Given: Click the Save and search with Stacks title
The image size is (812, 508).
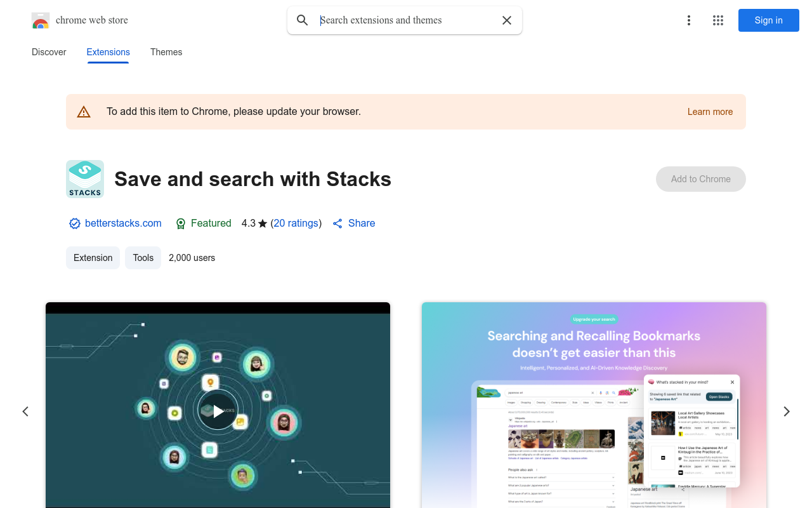Looking at the screenshot, I should [x=252, y=179].
